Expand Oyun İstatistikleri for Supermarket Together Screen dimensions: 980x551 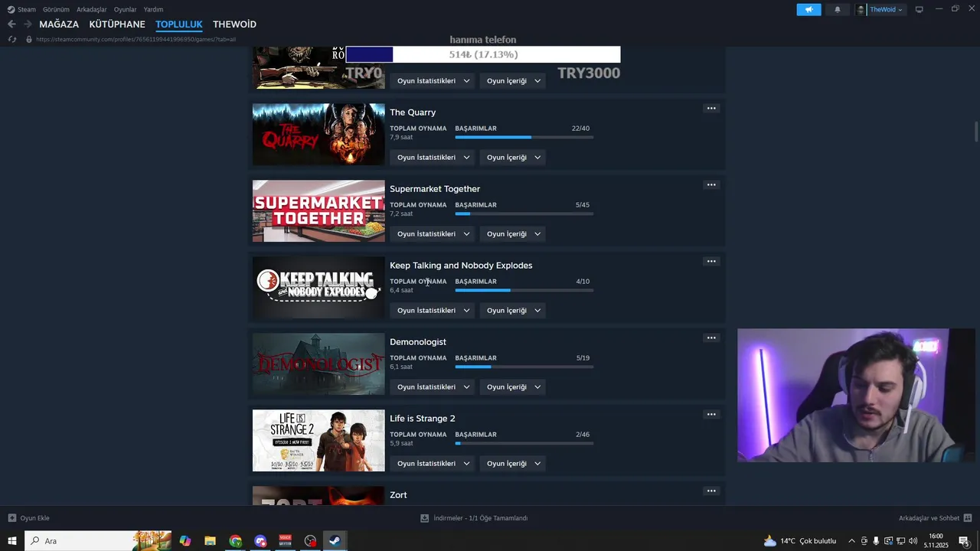coord(433,233)
